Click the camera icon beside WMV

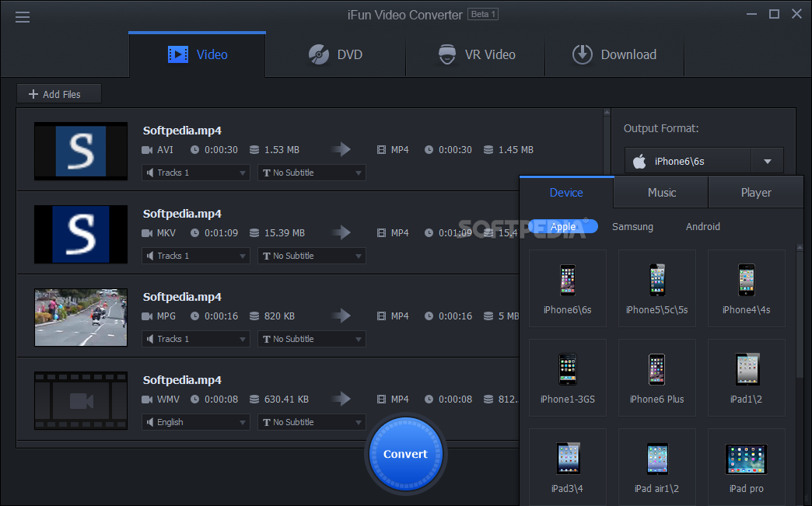[x=147, y=399]
